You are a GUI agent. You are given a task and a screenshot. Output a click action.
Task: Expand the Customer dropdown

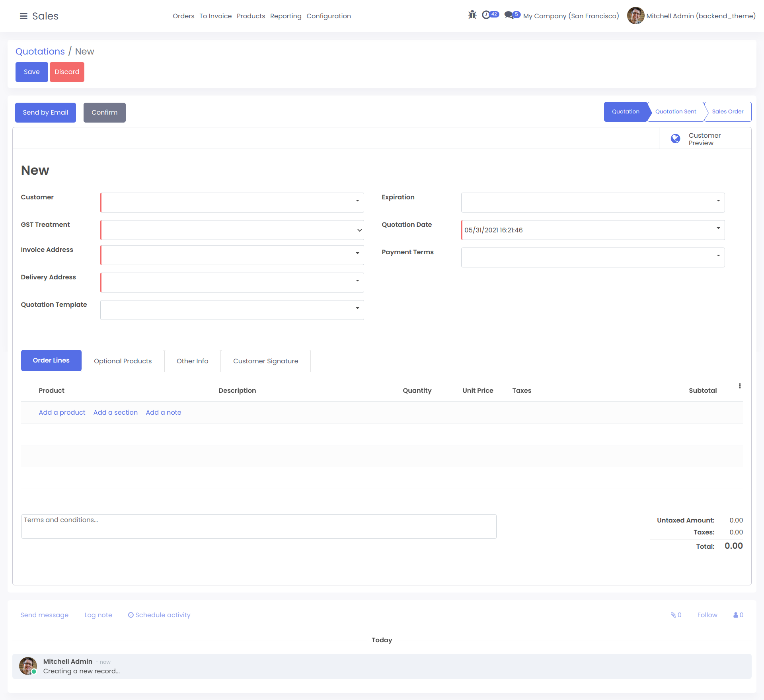[357, 201]
